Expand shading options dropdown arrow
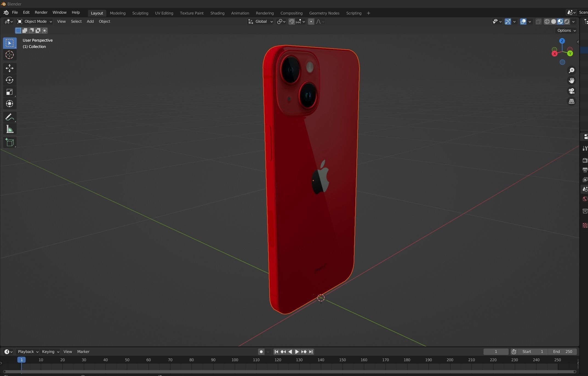Screen dimensions: 588x376 [573, 21]
